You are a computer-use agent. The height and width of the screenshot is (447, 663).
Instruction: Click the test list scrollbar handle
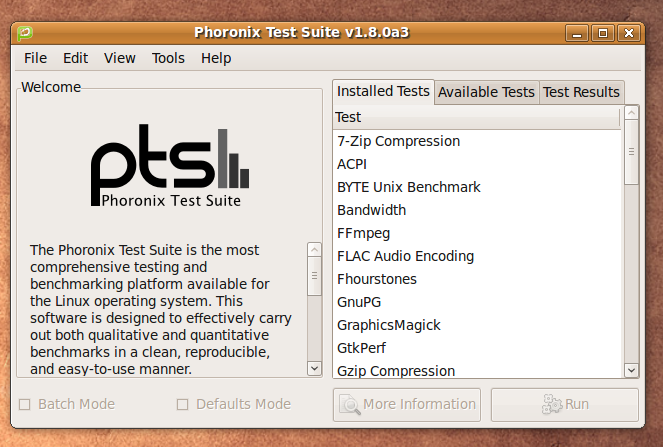(631, 152)
